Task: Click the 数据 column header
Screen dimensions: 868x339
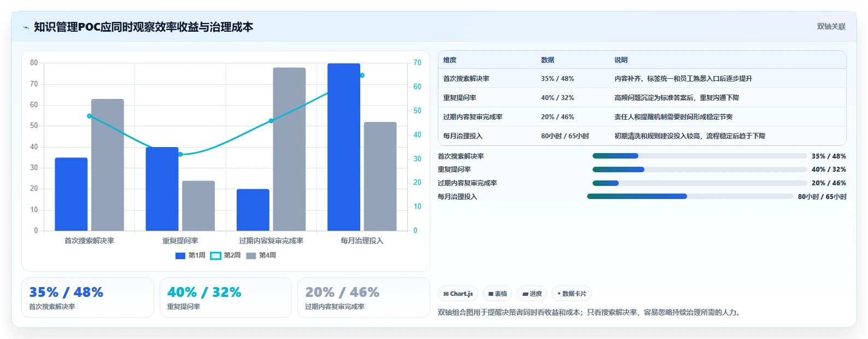Action: 548,60
